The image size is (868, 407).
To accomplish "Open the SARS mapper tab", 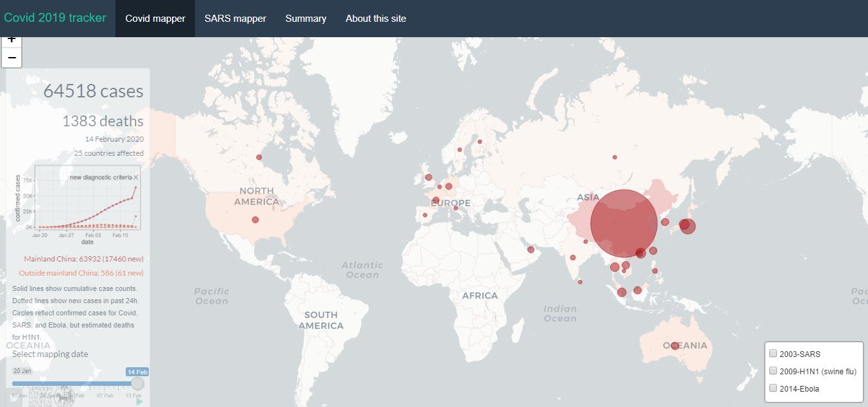I will [x=235, y=19].
